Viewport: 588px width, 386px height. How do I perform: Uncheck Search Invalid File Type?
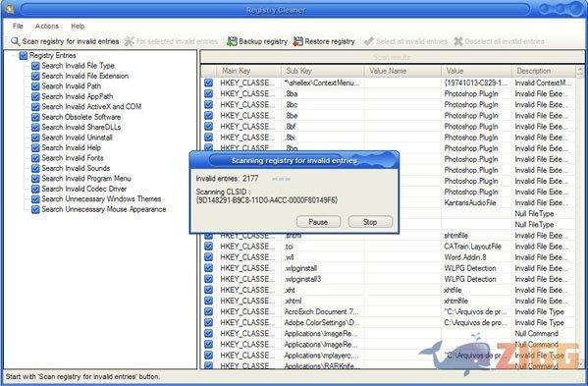click(35, 66)
